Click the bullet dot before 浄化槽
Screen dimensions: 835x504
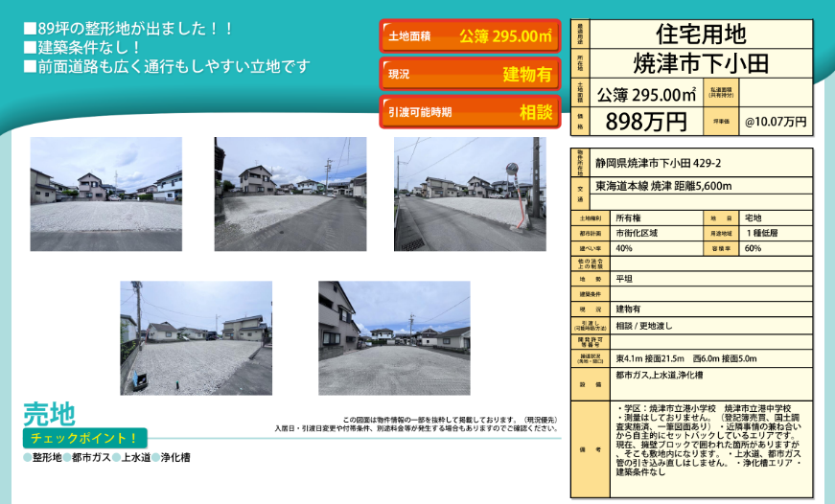[x=156, y=458]
